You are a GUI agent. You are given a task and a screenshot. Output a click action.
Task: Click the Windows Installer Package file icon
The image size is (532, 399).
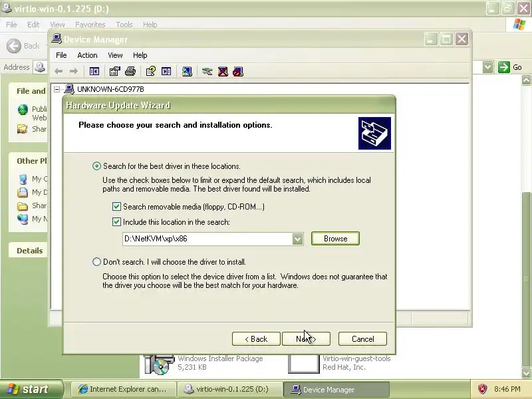(159, 364)
